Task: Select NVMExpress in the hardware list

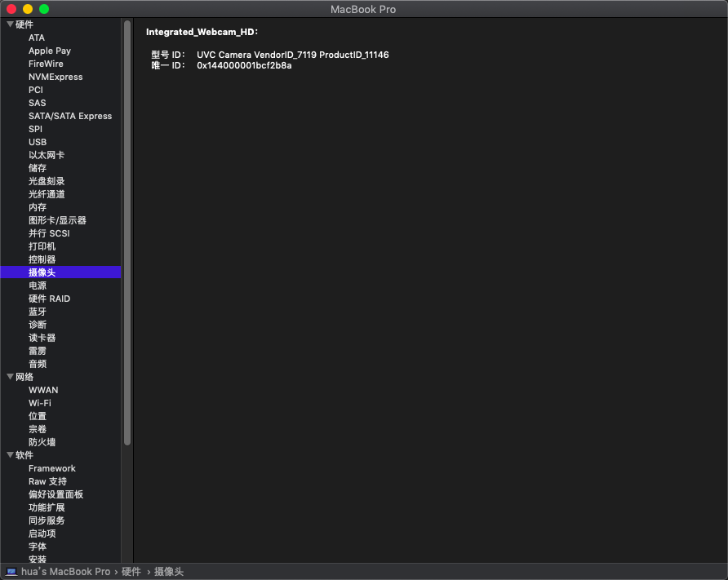Action: click(55, 77)
